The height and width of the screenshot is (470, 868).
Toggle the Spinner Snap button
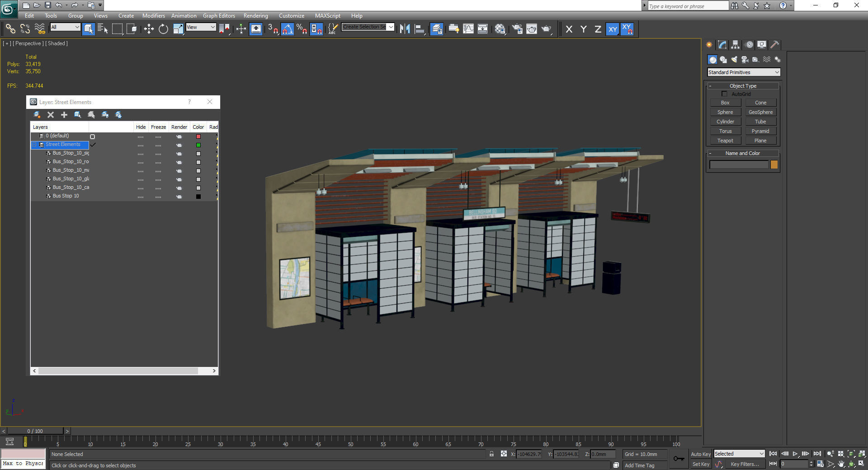click(316, 29)
